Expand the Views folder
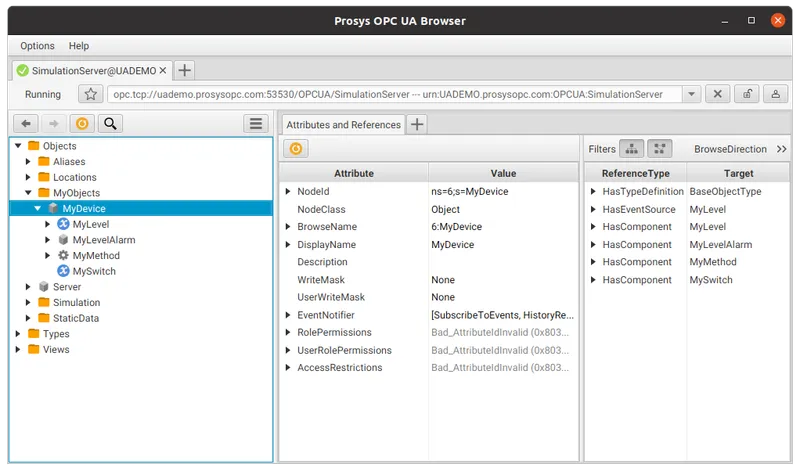Viewport: 800px width, 471px height. (x=18, y=349)
